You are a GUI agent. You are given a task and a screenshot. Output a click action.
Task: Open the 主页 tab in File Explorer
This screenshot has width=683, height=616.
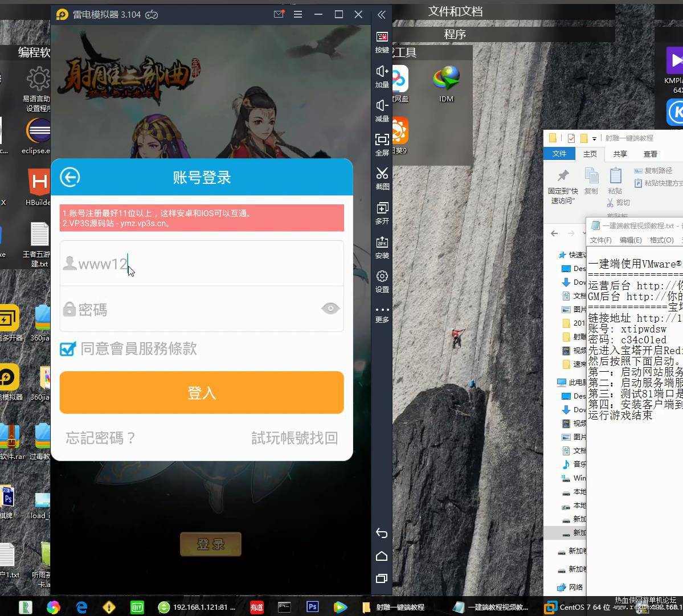click(x=590, y=154)
